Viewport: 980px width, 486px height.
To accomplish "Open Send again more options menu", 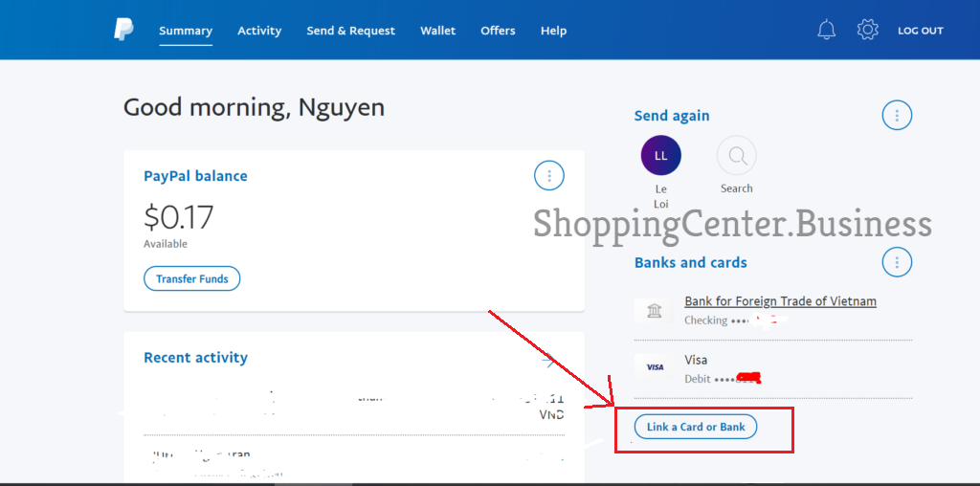I will [896, 116].
